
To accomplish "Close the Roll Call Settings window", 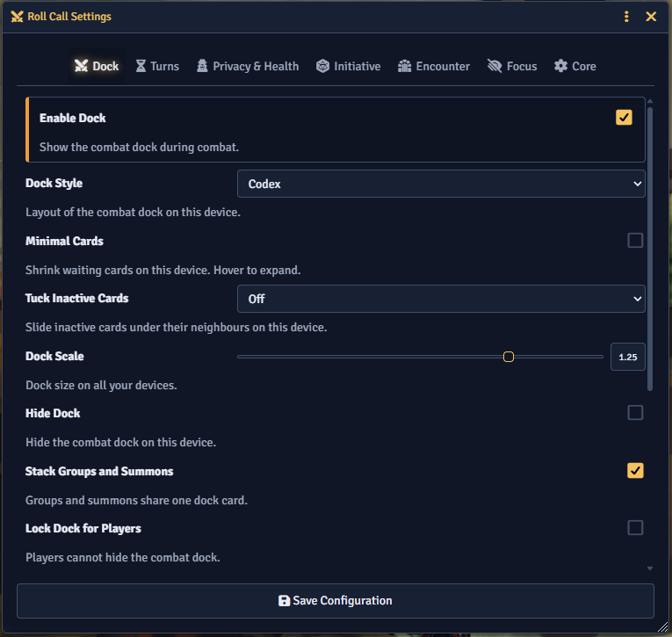I will pos(651,17).
